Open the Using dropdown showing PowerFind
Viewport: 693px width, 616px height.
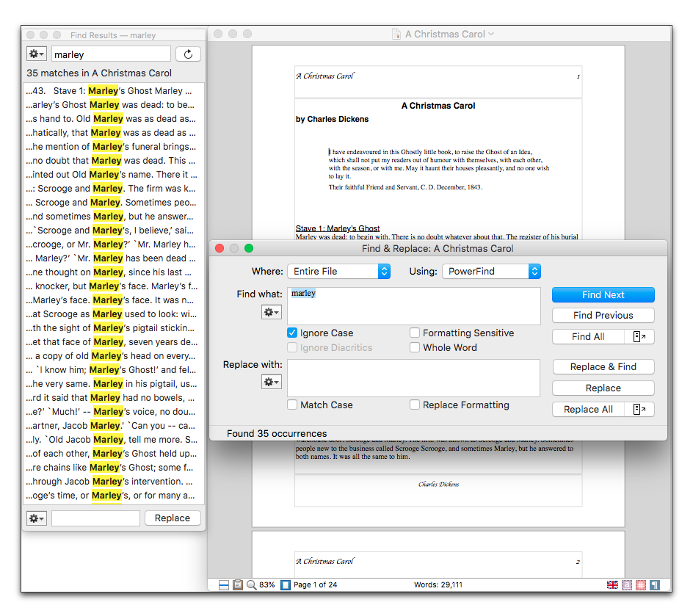coord(491,272)
